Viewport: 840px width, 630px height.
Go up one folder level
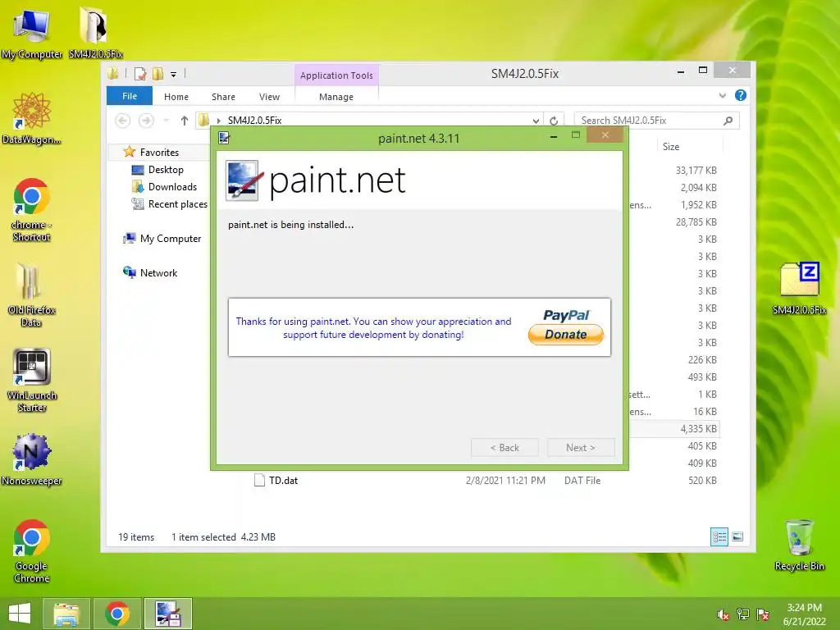(x=185, y=121)
